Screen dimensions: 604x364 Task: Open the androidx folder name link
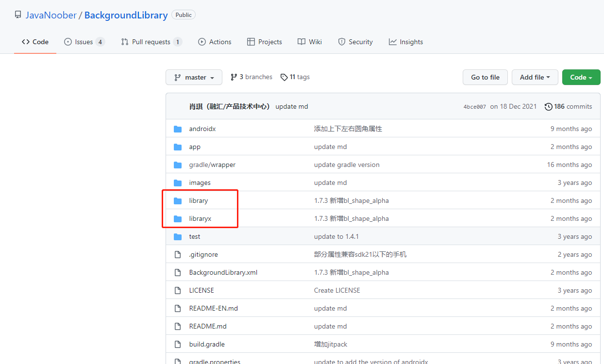tap(202, 129)
